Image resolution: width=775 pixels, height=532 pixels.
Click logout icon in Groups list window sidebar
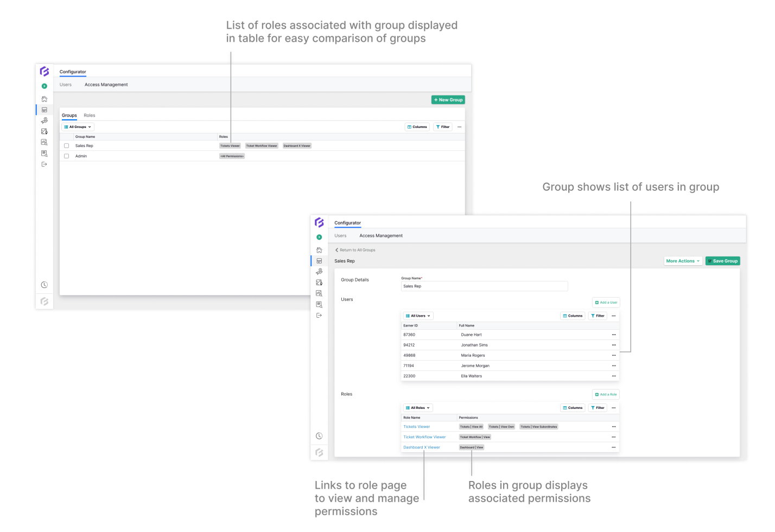click(45, 164)
